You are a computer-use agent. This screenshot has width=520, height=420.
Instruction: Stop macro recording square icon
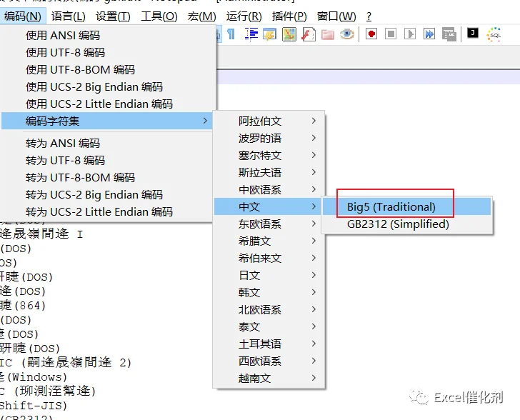point(391,34)
